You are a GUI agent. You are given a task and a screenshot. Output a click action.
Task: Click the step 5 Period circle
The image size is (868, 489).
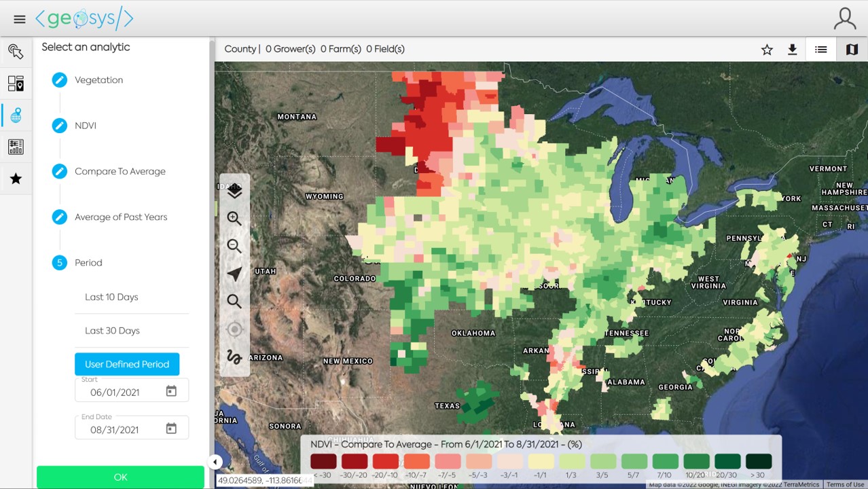pyautogui.click(x=60, y=263)
